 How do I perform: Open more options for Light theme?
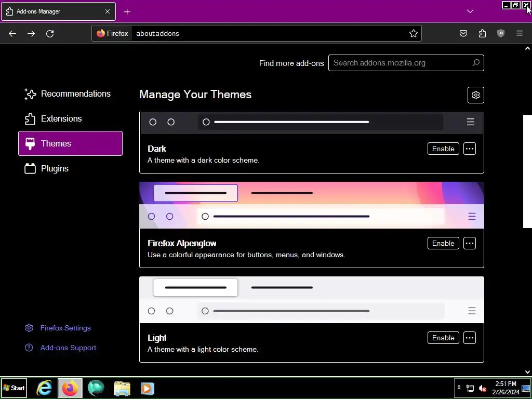click(470, 338)
